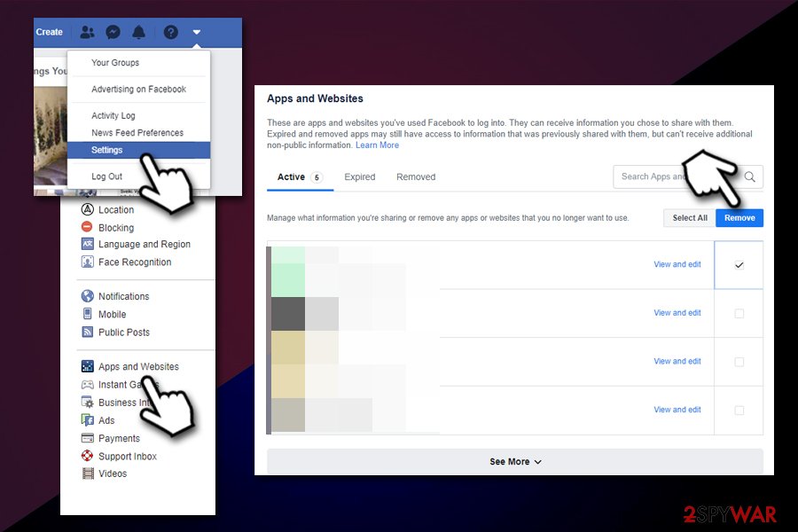Check the third app's checkbox

point(739,362)
